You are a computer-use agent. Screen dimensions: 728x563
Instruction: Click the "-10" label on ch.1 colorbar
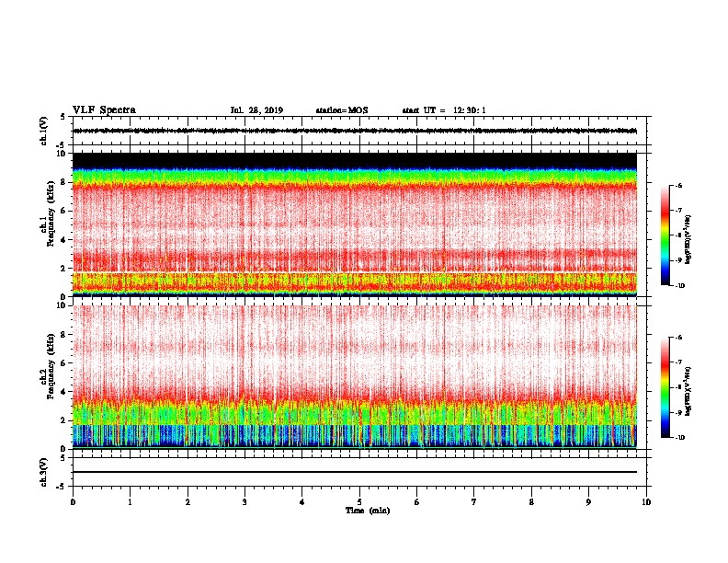[680, 286]
